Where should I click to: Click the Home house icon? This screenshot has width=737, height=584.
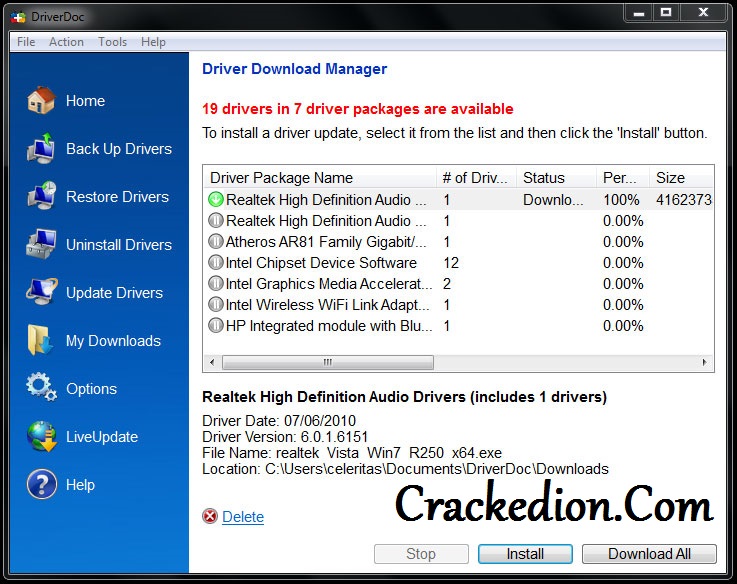tap(41, 100)
